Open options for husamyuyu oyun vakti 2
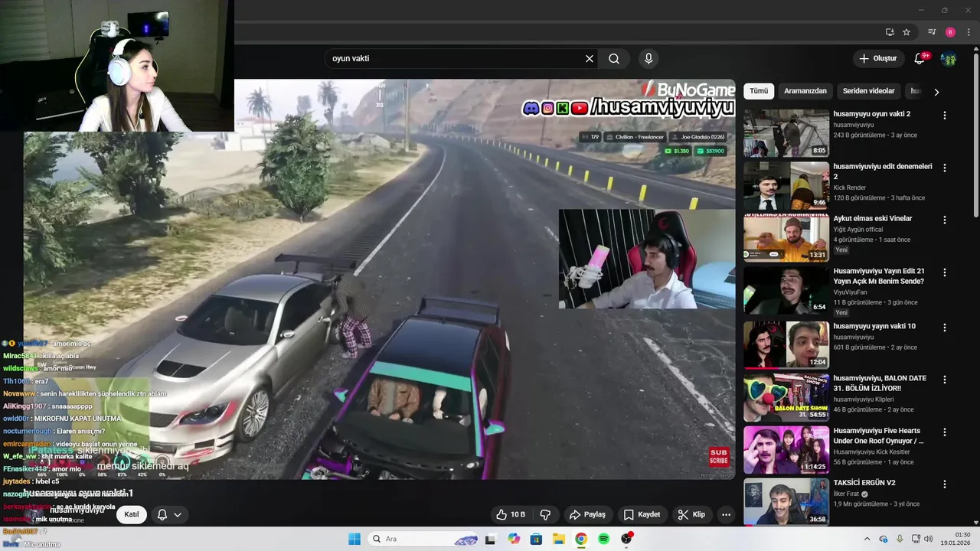Viewport: 980px width, 551px height. tap(944, 115)
